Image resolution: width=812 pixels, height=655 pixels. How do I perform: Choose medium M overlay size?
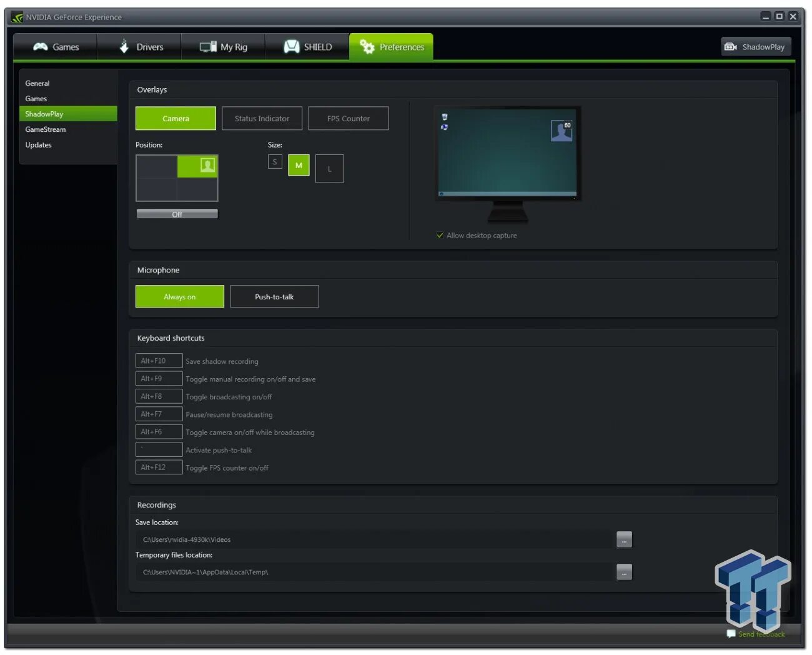(299, 165)
